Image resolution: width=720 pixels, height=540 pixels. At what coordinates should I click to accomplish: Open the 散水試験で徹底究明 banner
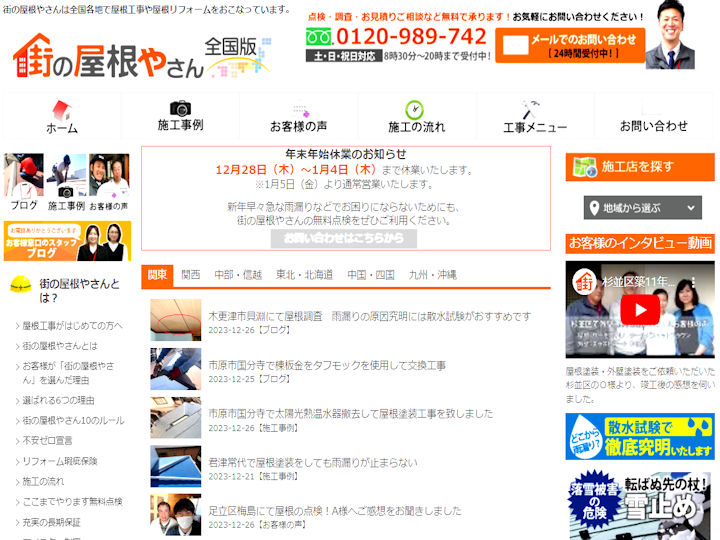pyautogui.click(x=640, y=437)
